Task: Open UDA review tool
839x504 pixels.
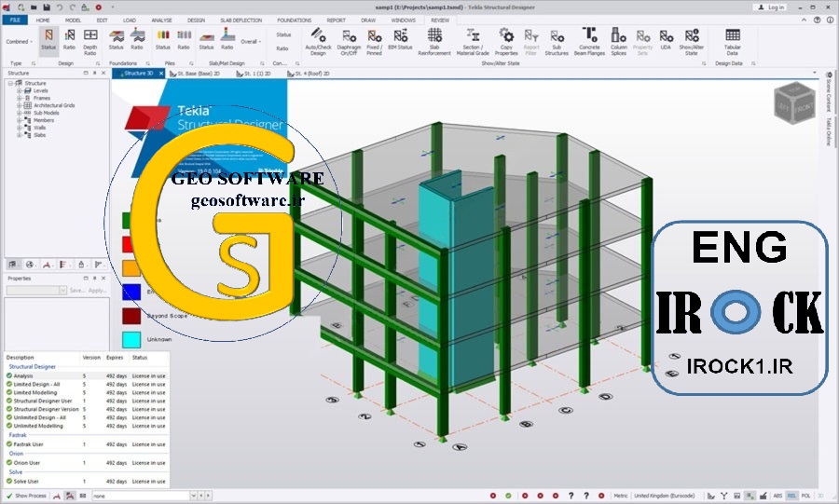Action: tap(666, 41)
